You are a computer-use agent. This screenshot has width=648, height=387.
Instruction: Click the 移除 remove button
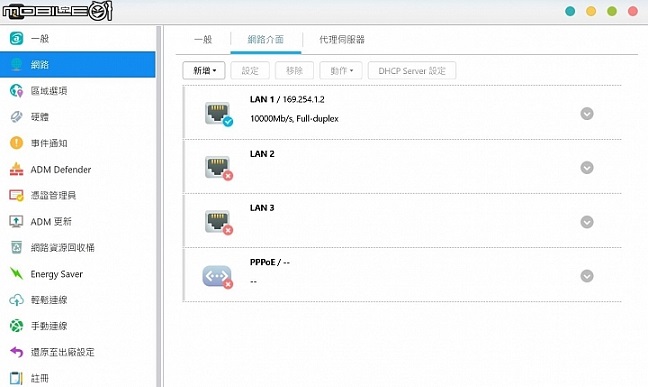[294, 71]
